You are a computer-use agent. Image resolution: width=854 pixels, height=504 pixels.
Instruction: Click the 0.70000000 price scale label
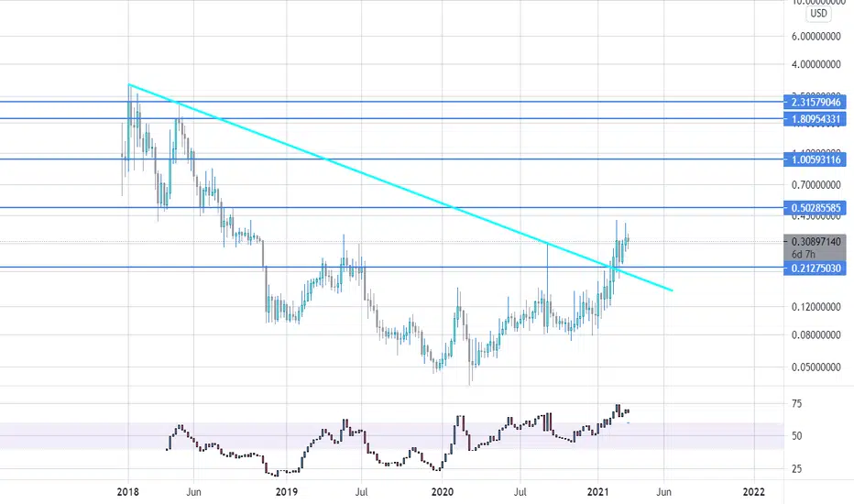click(816, 185)
